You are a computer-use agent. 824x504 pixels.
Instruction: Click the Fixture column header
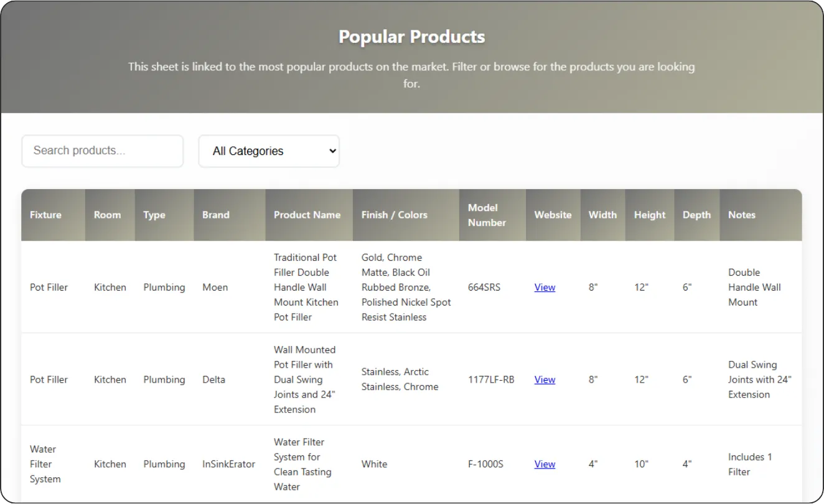click(x=45, y=215)
